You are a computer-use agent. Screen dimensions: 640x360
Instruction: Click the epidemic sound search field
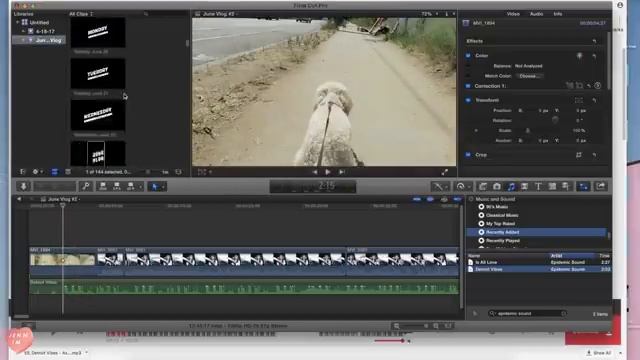[527, 313]
